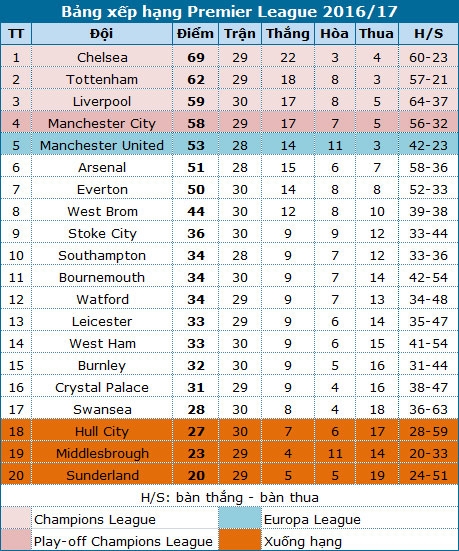Click the H/S column header

coord(428,34)
